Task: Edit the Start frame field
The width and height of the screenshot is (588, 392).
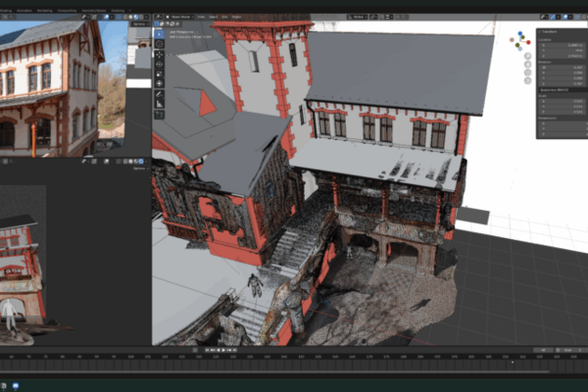Action: (572, 350)
